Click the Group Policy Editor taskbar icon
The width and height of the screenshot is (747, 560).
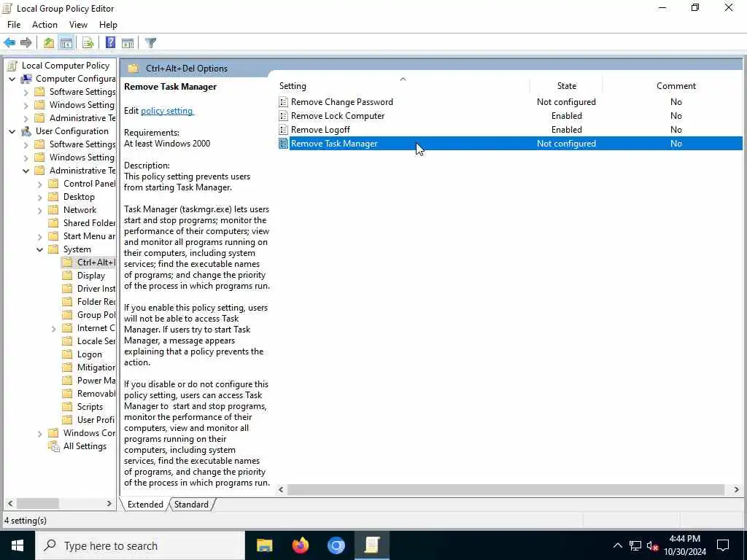click(371, 545)
